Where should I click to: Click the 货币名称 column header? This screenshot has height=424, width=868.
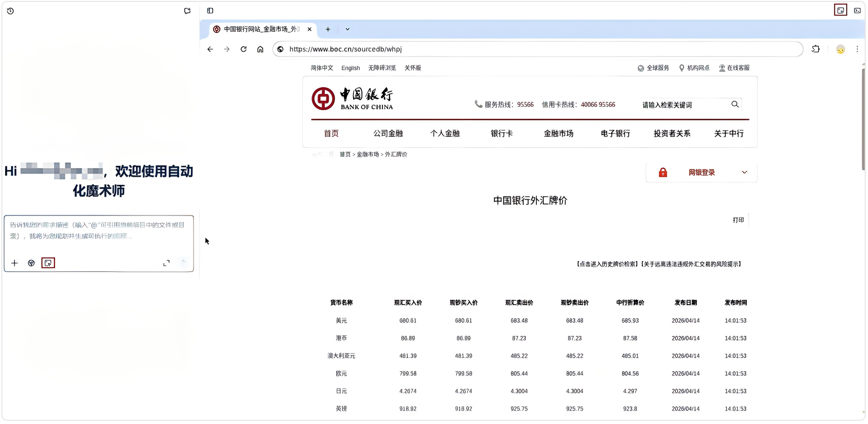click(341, 303)
